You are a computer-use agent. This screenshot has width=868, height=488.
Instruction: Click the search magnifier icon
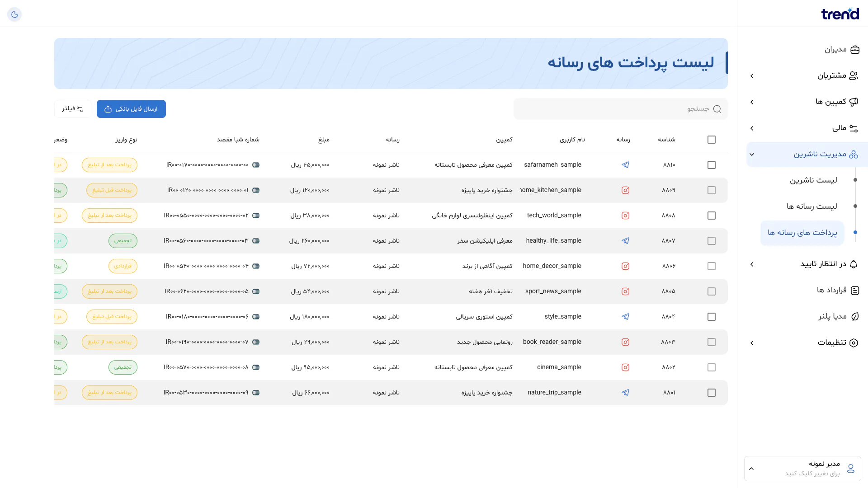pyautogui.click(x=717, y=109)
